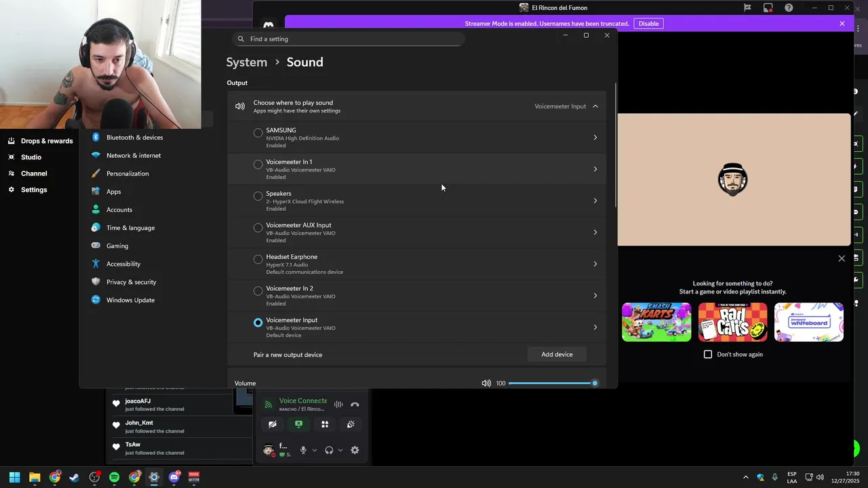The image size is (868, 488).
Task: Choose Speakers HyperX Cloud Flight radio button
Action: tap(258, 196)
